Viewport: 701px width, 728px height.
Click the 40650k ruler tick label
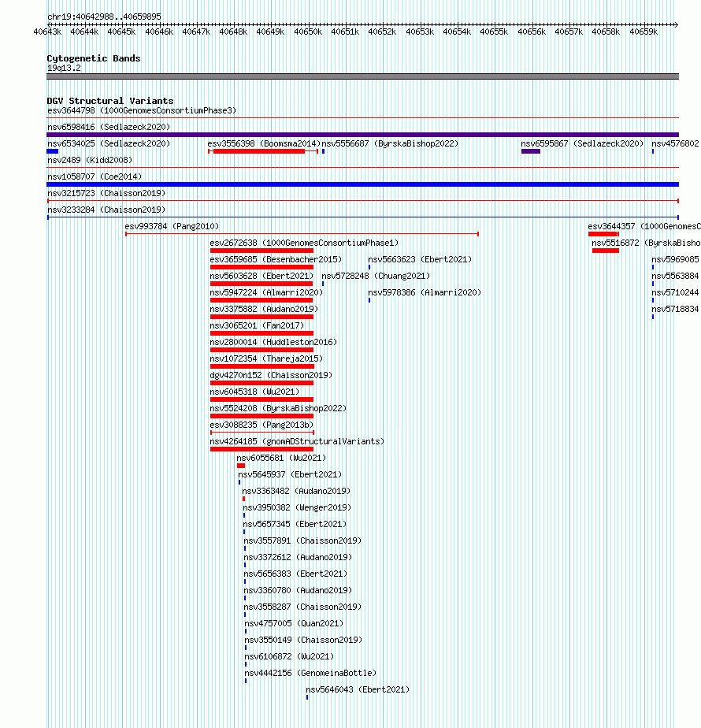[308, 32]
